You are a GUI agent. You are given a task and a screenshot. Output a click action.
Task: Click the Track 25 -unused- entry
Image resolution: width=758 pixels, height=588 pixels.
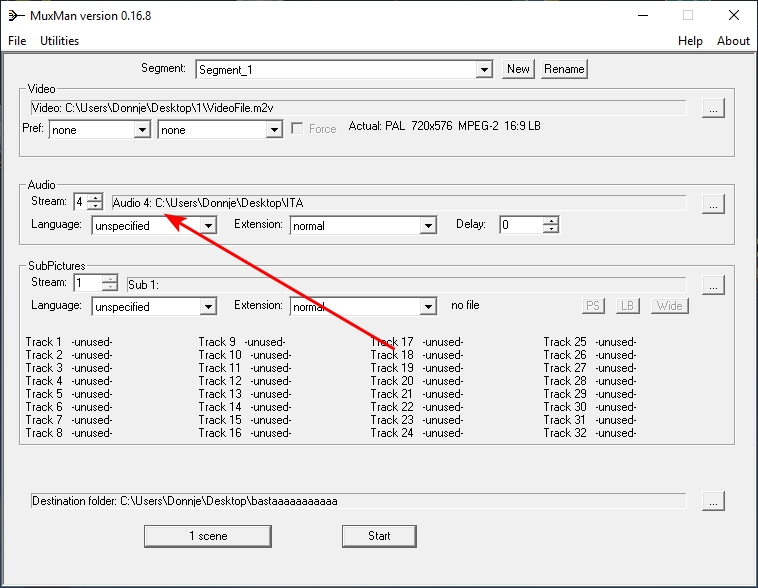590,342
